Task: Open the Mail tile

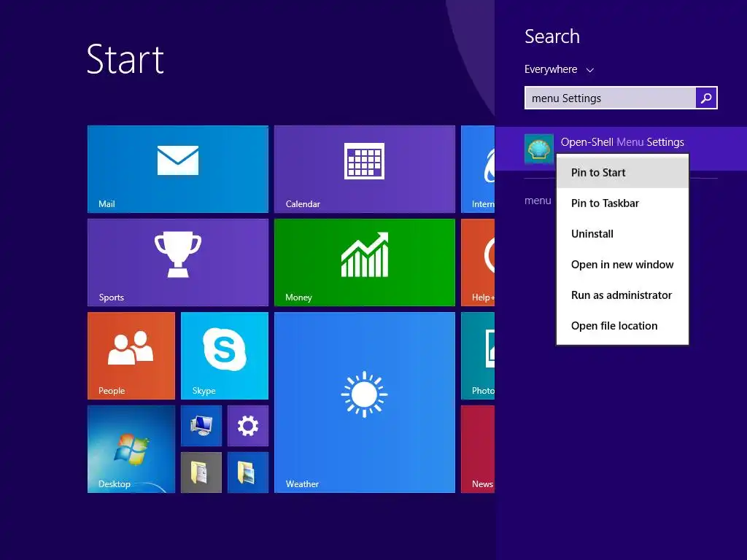Action: click(178, 169)
